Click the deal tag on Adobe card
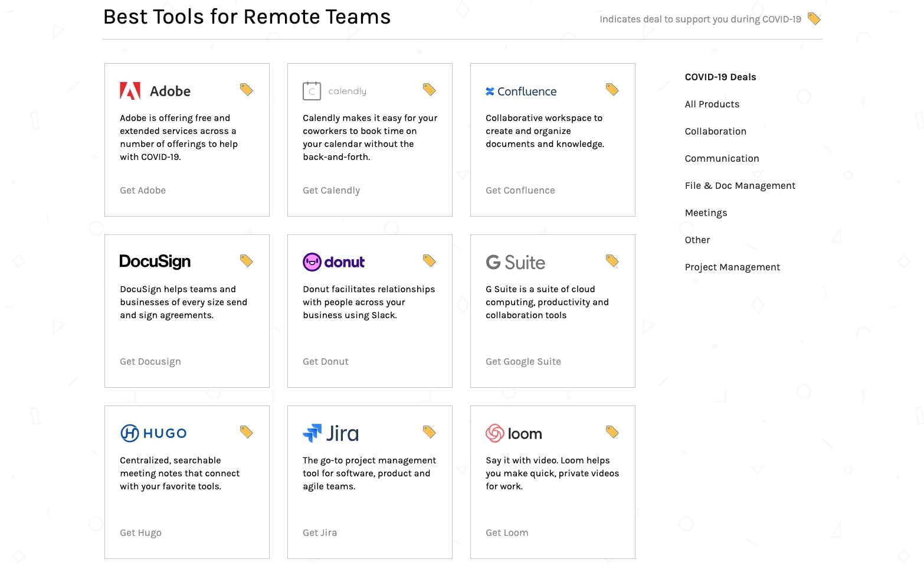The height and width of the screenshot is (569, 924). coord(247,90)
